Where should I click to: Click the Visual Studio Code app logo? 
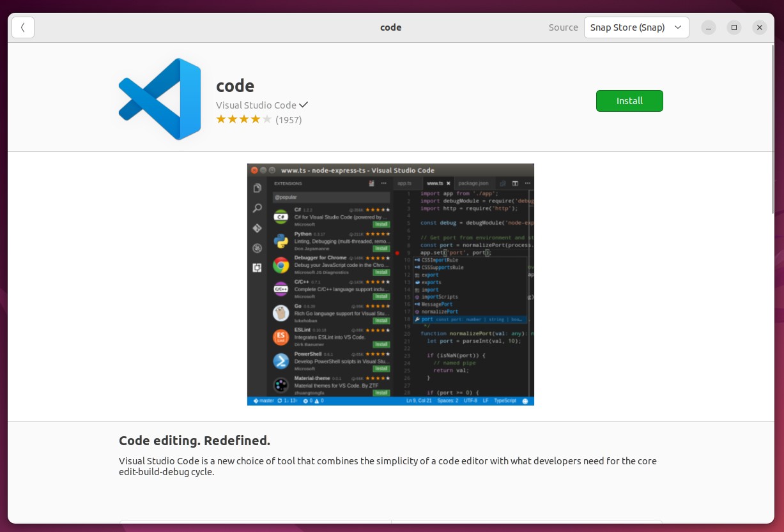160,98
